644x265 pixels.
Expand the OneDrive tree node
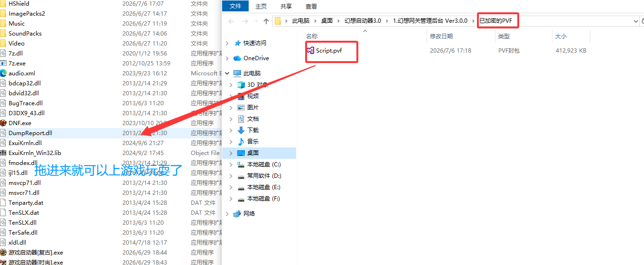227,58
